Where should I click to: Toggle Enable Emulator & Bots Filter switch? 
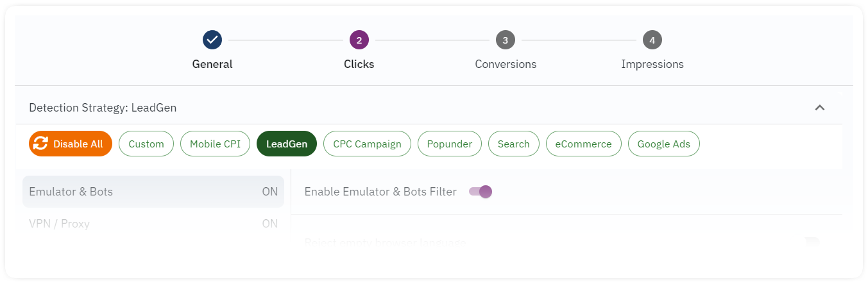click(481, 192)
